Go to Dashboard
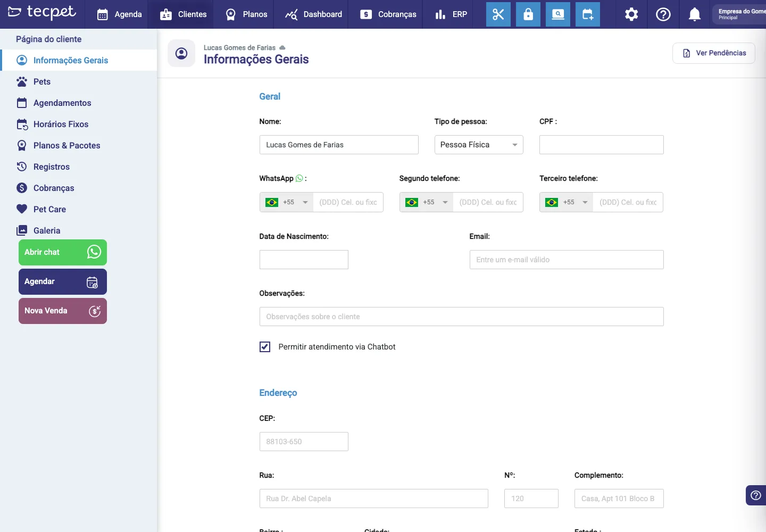Screen dimensions: 766x532 coord(314,14)
